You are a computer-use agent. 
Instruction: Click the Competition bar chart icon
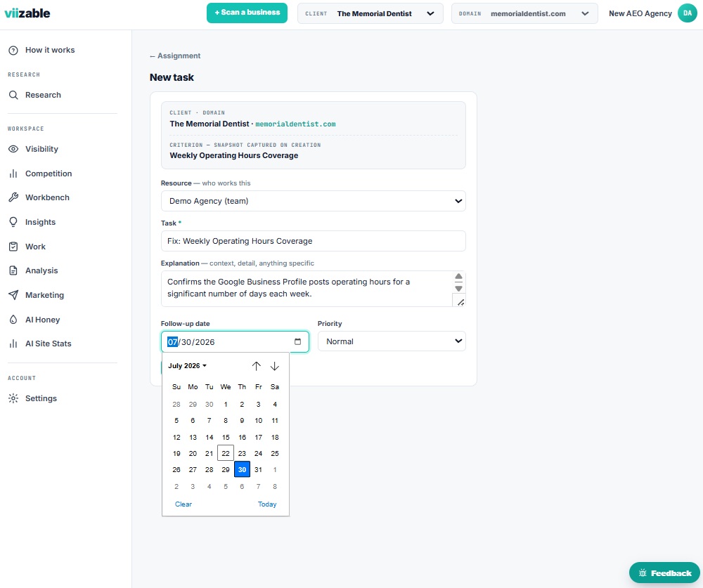pos(13,174)
